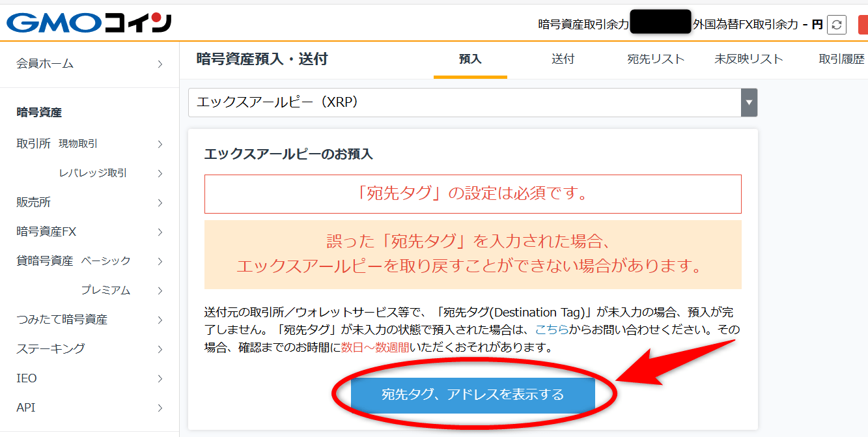Open API sidebar item

coord(26,408)
